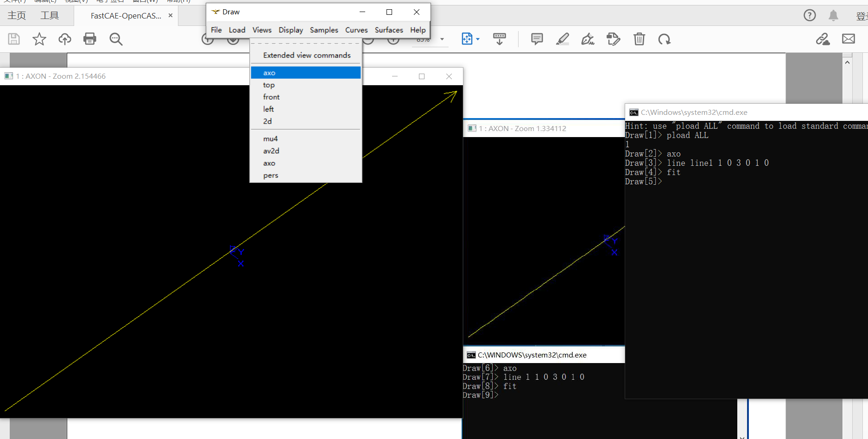This screenshot has height=439, width=868.
Task: Open the Help menu in Draw
Action: click(418, 30)
